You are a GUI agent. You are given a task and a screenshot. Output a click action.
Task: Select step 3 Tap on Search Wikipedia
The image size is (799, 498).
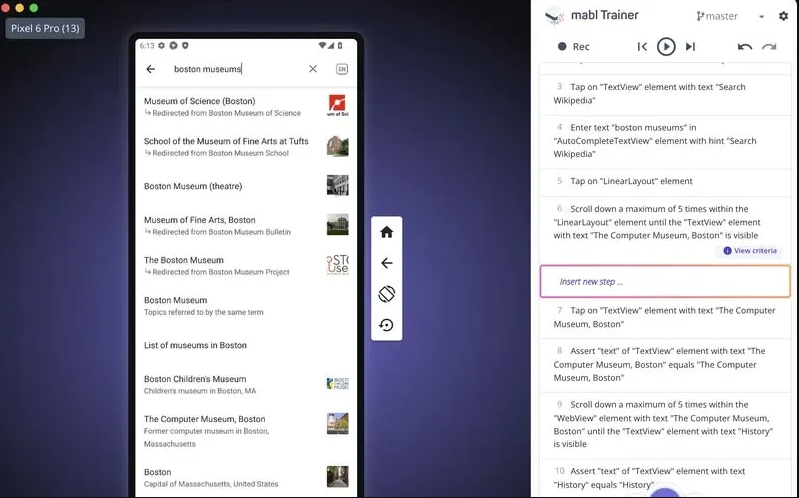point(665,94)
